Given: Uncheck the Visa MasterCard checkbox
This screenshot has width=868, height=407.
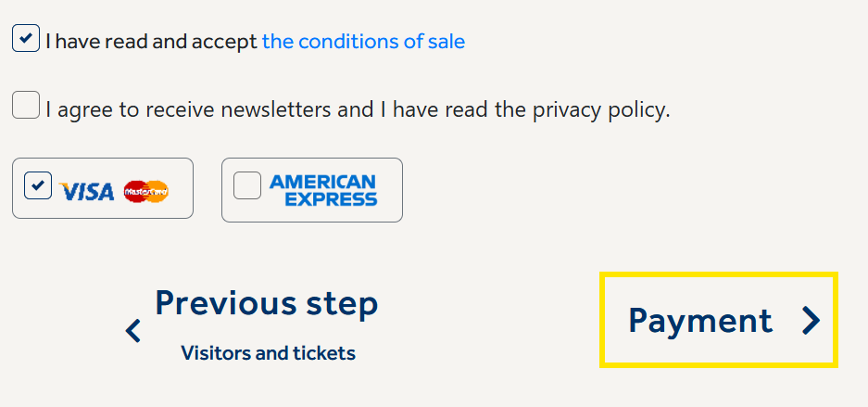Looking at the screenshot, I should click(x=38, y=186).
